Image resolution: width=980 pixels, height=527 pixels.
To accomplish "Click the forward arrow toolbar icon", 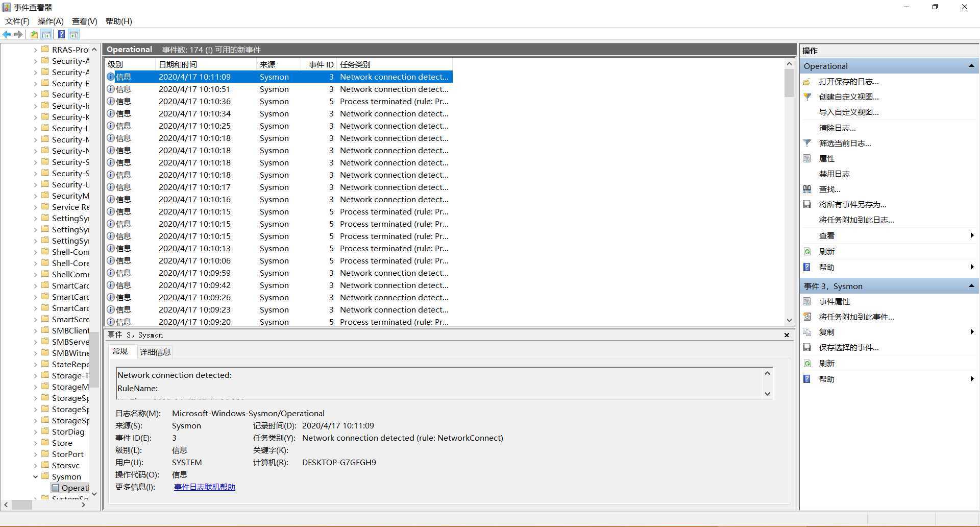I will tap(18, 35).
